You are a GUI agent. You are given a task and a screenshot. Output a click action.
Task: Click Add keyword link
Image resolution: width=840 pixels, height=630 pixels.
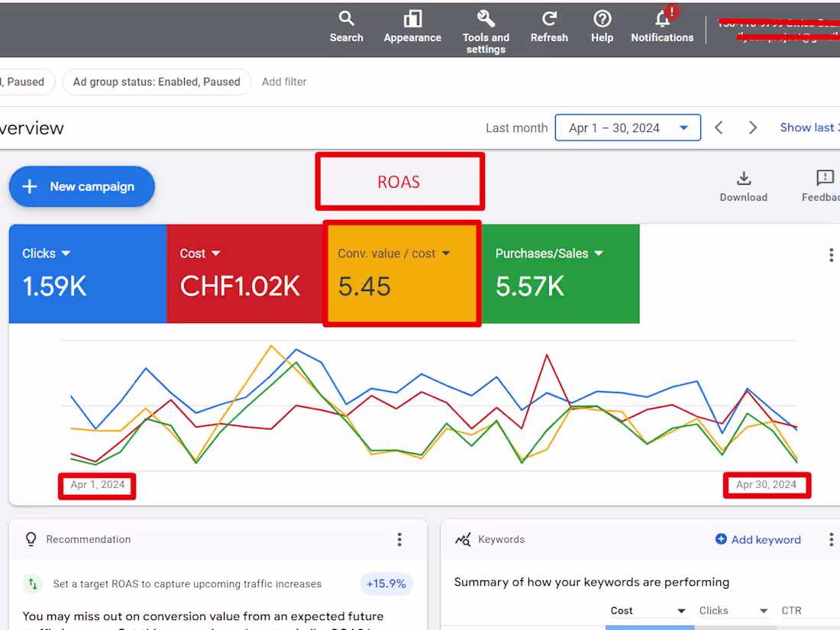(x=758, y=539)
